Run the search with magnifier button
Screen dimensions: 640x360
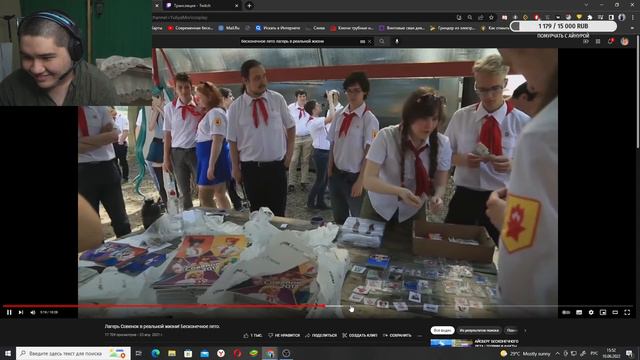[382, 41]
